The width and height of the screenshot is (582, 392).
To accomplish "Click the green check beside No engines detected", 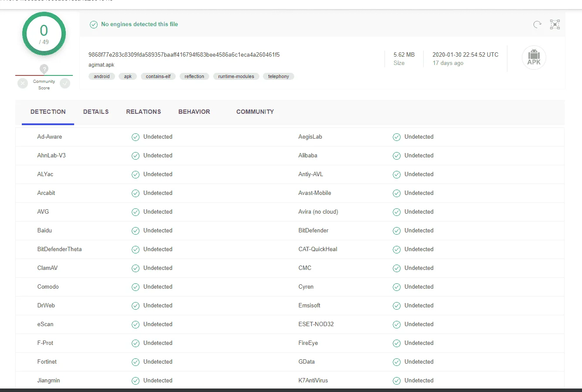I will (x=94, y=24).
